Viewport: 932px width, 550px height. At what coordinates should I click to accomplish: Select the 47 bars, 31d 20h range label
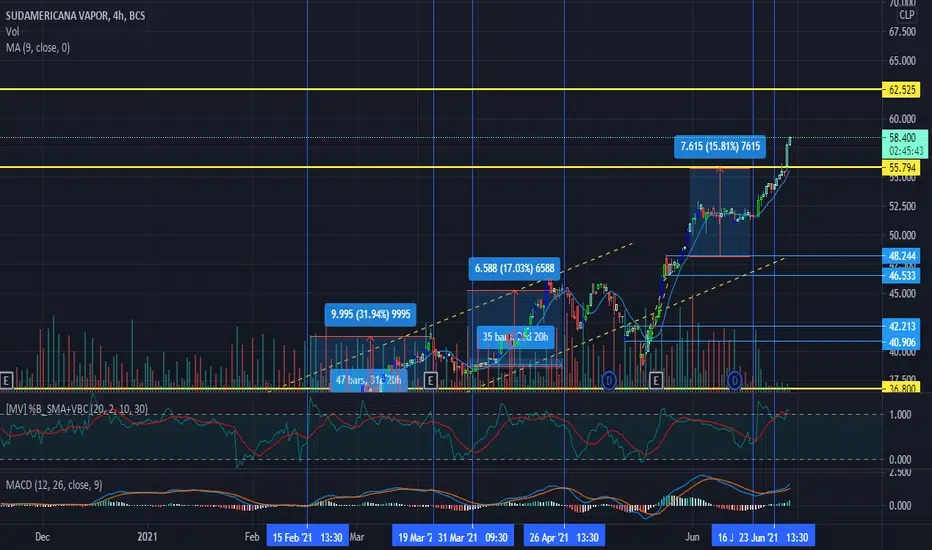(369, 380)
